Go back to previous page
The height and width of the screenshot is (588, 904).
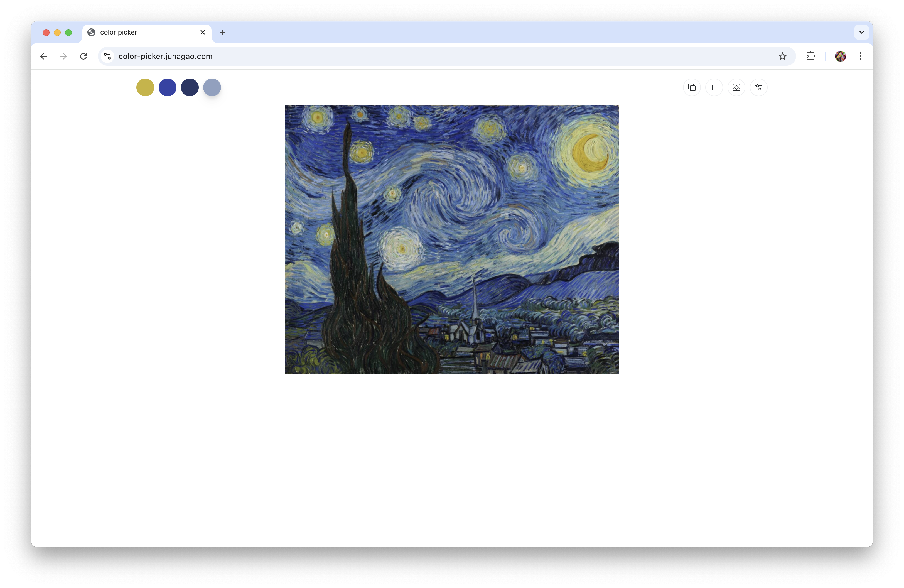pyautogui.click(x=44, y=56)
